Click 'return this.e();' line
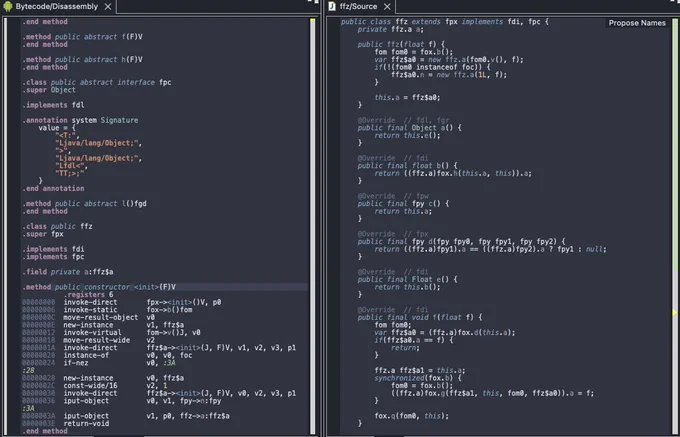Screen dimensions: 680x437 click(x=407, y=135)
